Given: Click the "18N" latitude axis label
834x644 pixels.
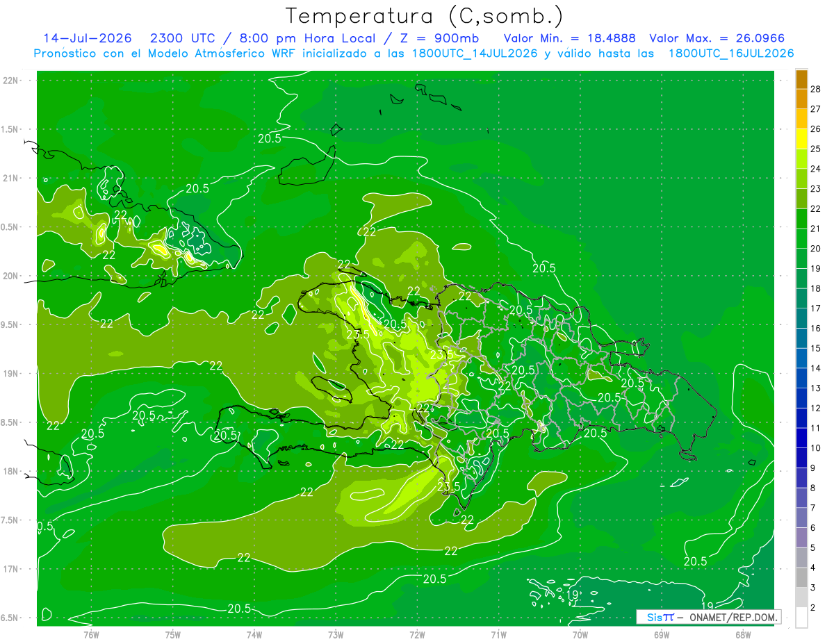Looking at the screenshot, I should pyautogui.click(x=10, y=471).
